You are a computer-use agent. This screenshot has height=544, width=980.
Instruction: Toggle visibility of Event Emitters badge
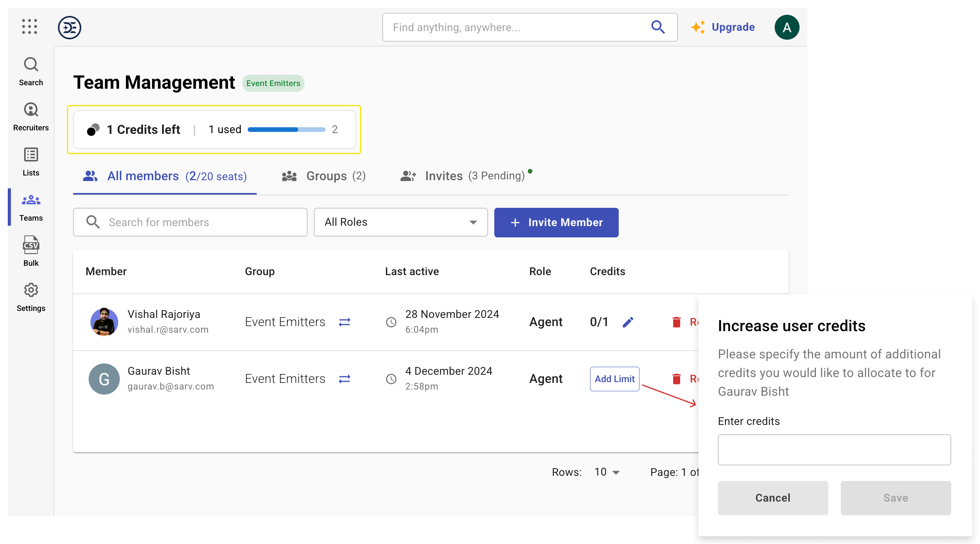pyautogui.click(x=273, y=83)
